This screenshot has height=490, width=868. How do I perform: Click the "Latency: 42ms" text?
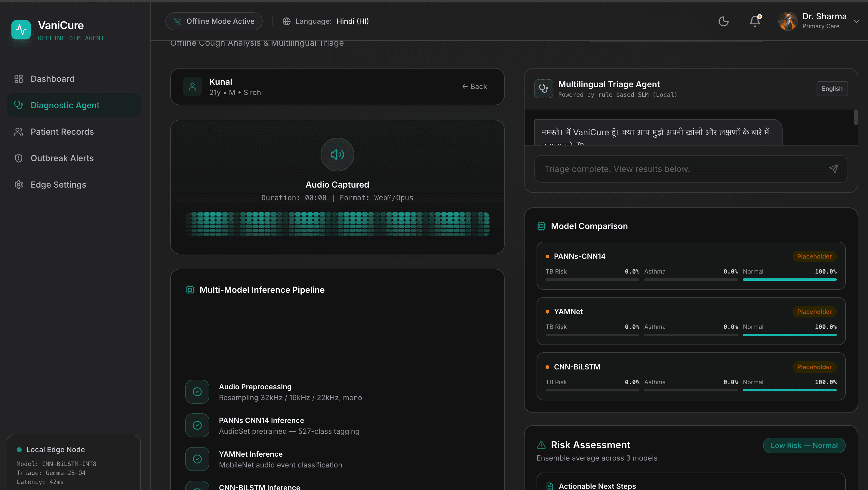[x=40, y=482]
